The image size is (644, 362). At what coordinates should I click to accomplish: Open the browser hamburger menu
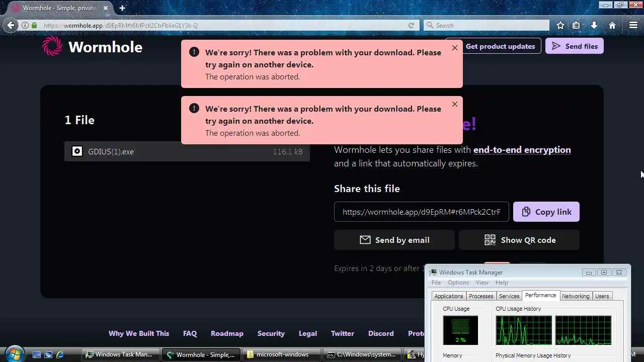pos(633,25)
